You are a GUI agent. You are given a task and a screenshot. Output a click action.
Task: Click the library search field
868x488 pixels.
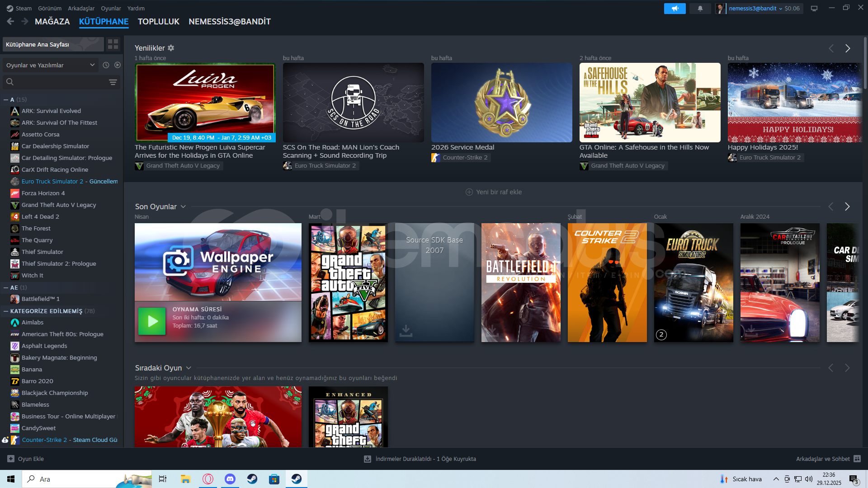[59, 82]
